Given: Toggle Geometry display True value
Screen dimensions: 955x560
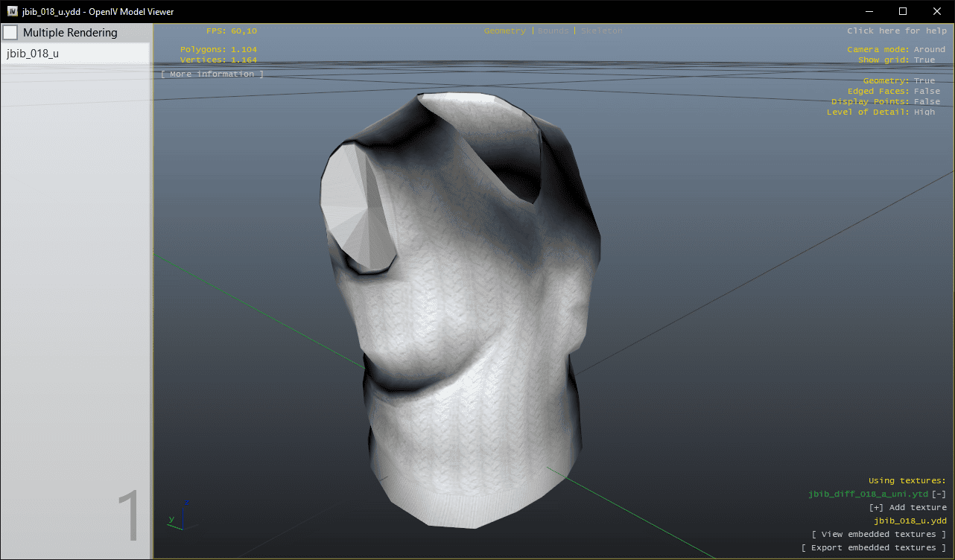Looking at the screenshot, I should pyautogui.click(x=924, y=80).
